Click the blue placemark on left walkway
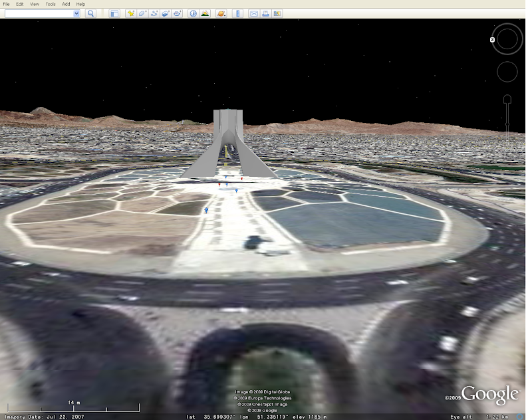The image size is (532, 420). point(206,211)
